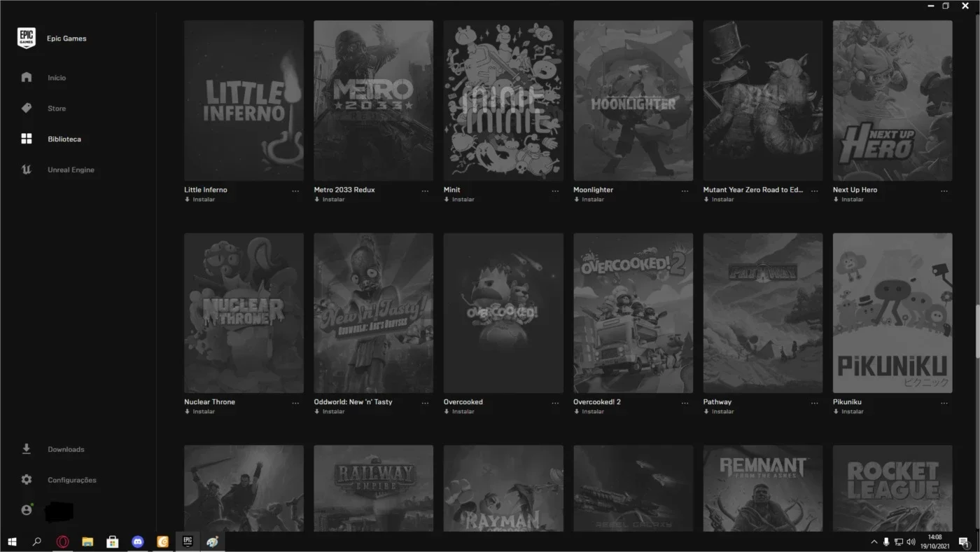Screen dimensions: 980x552
Task: Click install arrow icon under Next Up Hero
Action: point(836,200)
